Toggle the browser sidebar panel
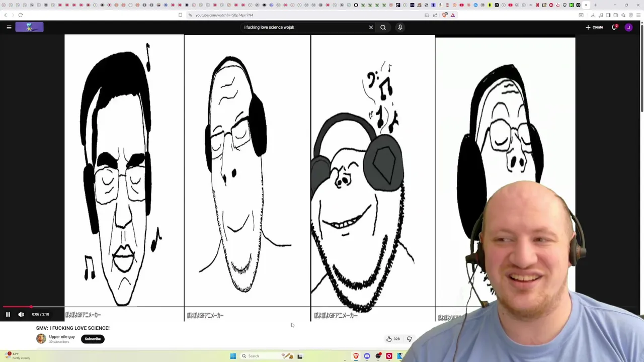 (x=608, y=15)
